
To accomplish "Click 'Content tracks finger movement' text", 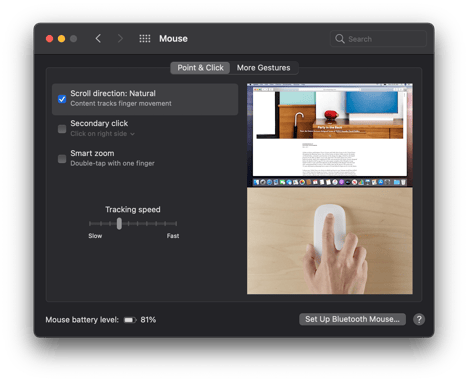I will 121,104.
